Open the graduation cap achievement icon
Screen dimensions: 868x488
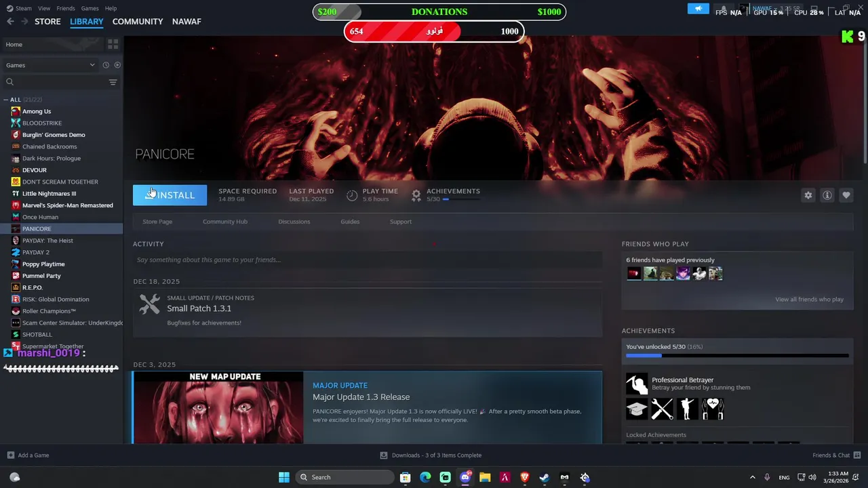(x=637, y=409)
